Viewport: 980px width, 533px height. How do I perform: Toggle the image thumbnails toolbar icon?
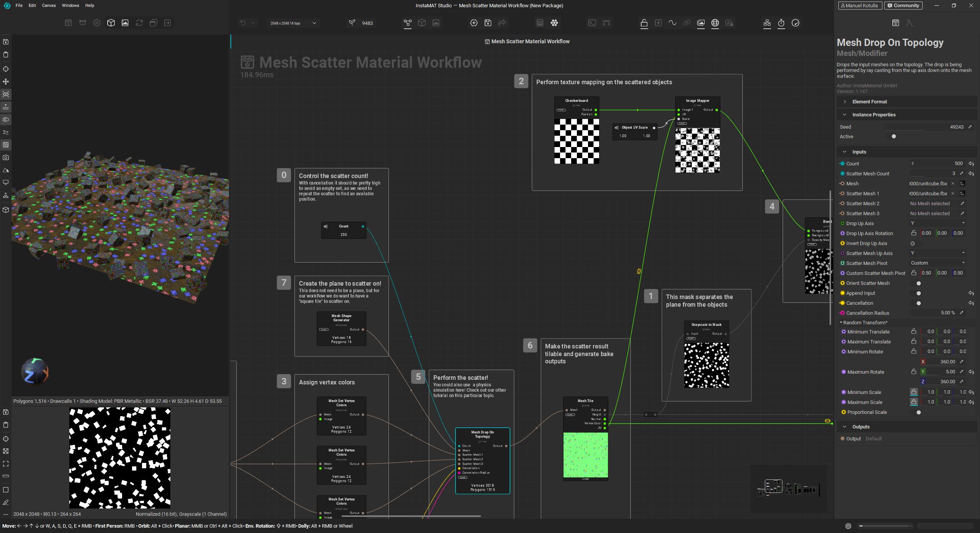point(701,23)
